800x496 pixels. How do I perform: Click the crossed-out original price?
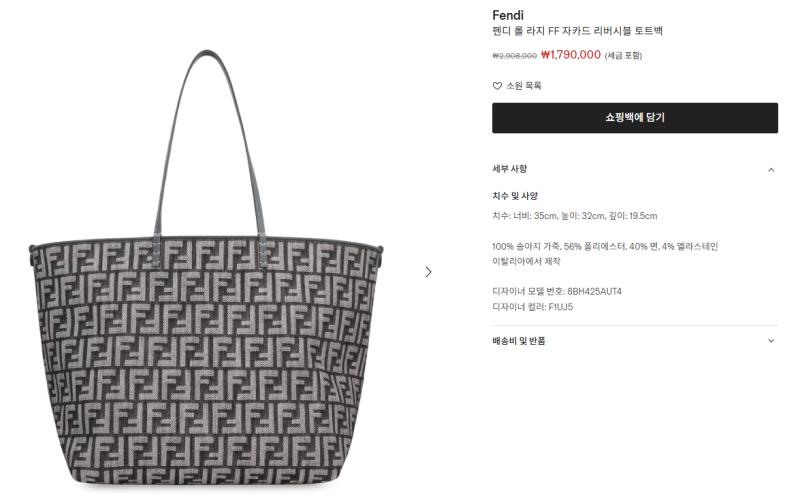pyautogui.click(x=514, y=56)
